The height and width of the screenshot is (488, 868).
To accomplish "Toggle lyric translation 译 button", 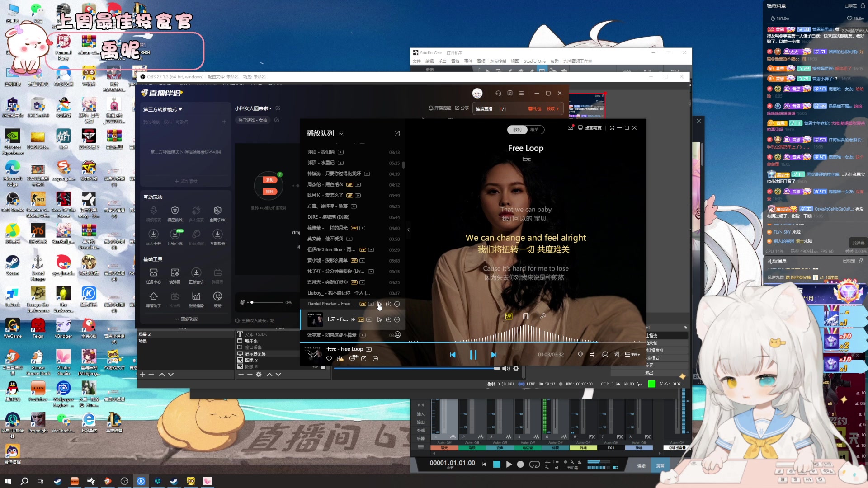I will tap(509, 316).
